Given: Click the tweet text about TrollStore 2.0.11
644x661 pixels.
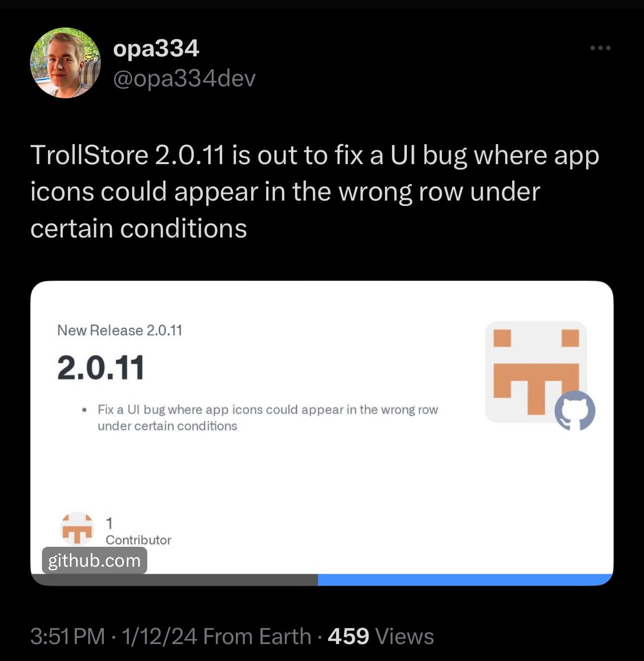Looking at the screenshot, I should [315, 192].
